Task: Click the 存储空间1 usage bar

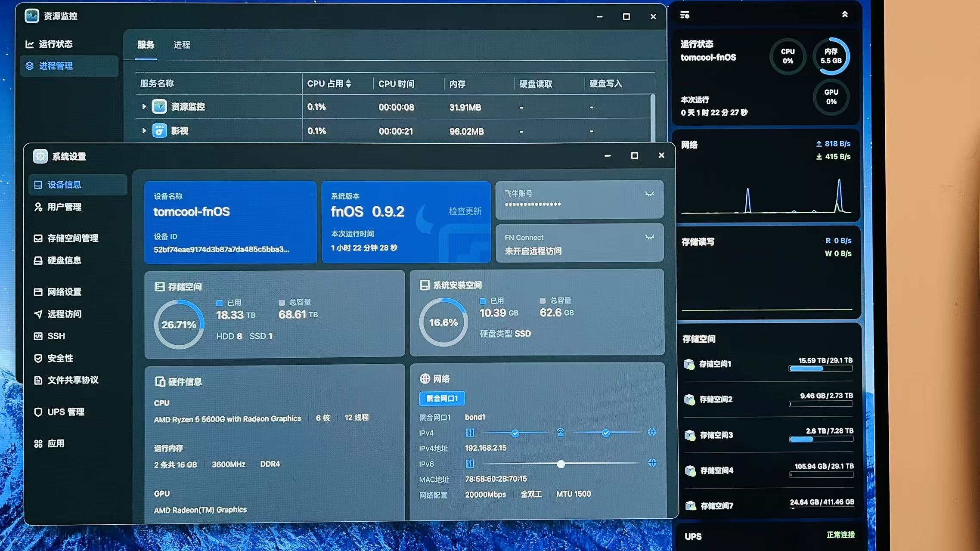Action: (821, 368)
